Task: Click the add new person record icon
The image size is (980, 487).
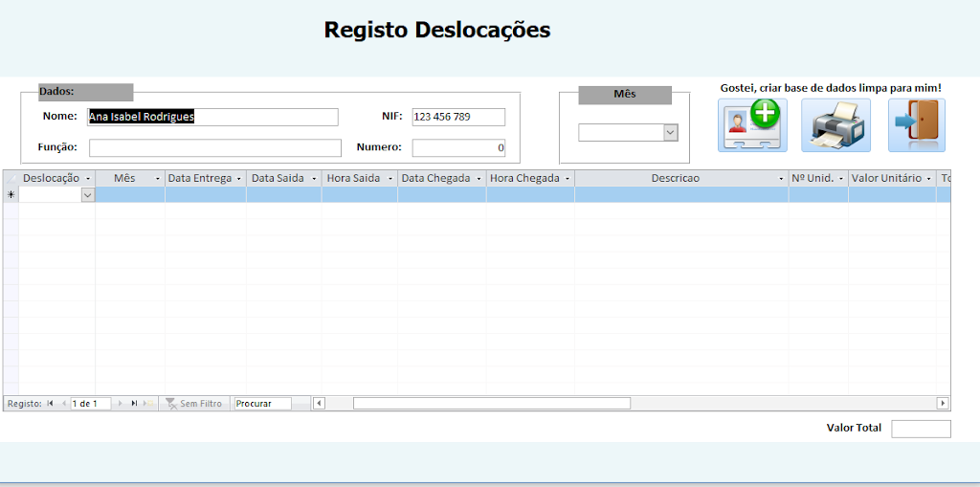Action: [x=752, y=125]
